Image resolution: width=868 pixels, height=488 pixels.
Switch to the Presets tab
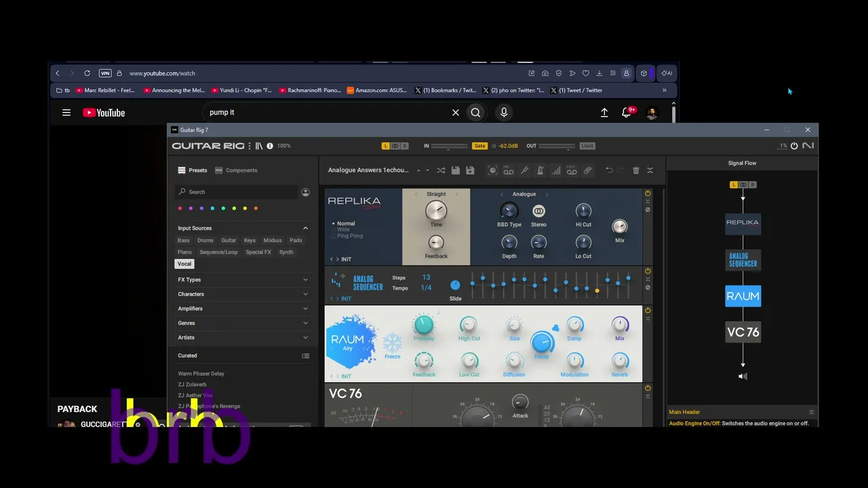click(193, 171)
